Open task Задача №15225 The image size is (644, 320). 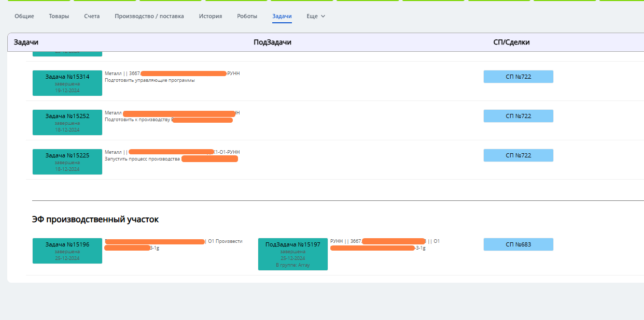[x=67, y=162]
